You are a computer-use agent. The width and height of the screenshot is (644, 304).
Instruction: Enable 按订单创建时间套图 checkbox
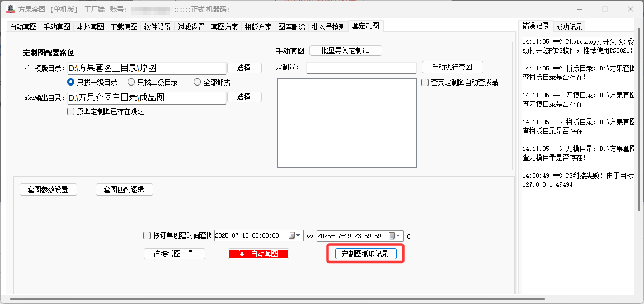coord(178,235)
